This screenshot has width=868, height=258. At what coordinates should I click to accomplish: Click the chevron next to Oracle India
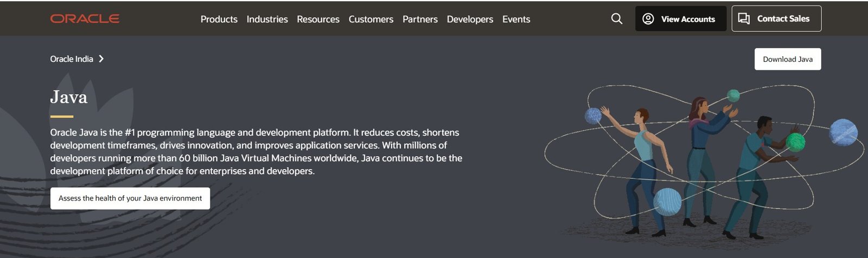[101, 59]
